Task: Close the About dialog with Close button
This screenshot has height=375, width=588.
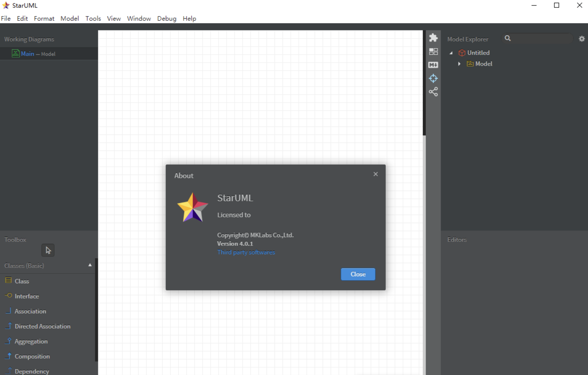Action: tap(358, 274)
